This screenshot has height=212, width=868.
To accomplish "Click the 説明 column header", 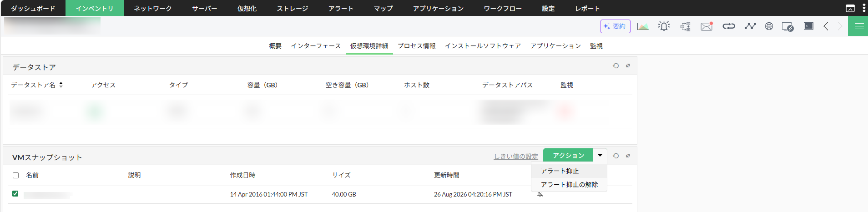I will tap(134, 175).
